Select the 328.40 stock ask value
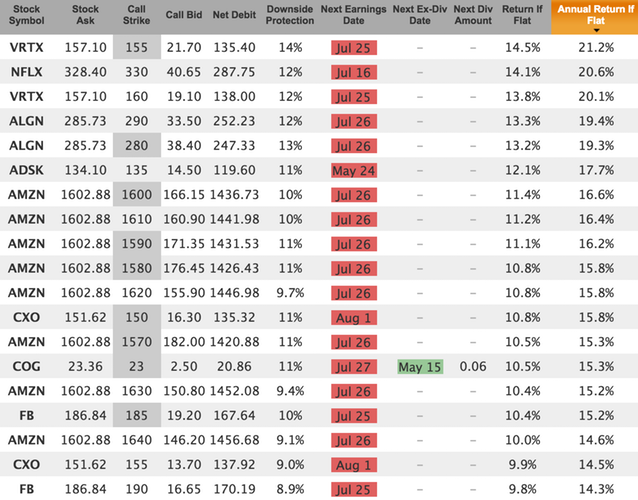638x500 pixels. tap(85, 72)
